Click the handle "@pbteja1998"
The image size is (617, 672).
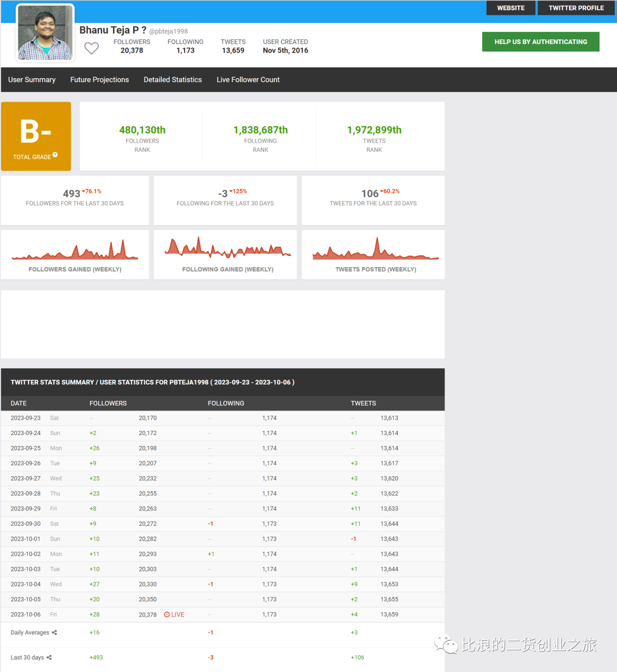(169, 31)
